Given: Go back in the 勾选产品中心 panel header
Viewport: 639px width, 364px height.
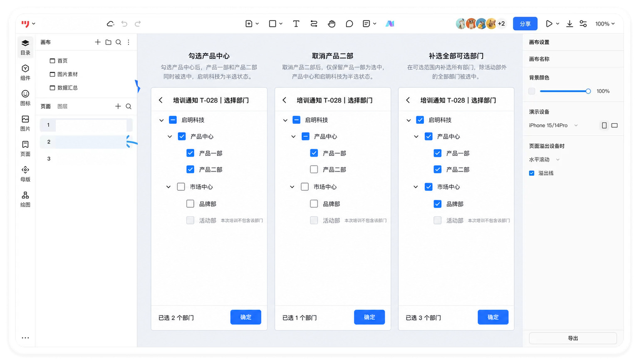Looking at the screenshot, I should click(161, 100).
